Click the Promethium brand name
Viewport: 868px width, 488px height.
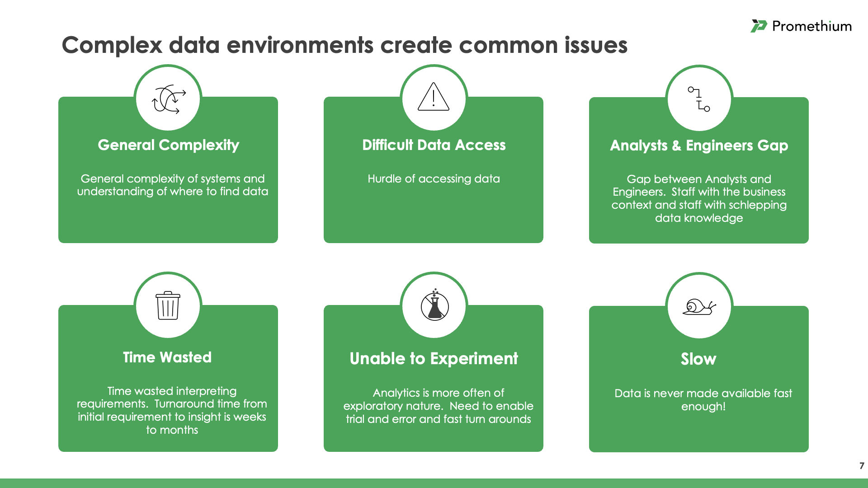[x=812, y=26]
